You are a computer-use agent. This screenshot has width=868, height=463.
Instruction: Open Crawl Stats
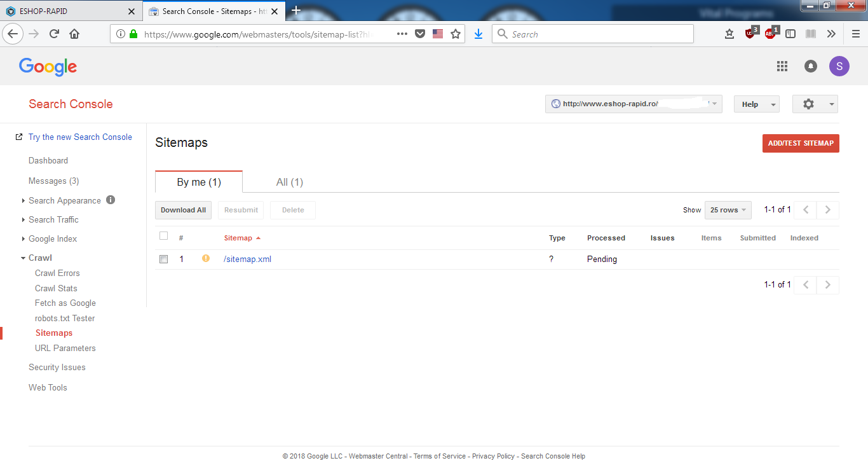click(56, 288)
